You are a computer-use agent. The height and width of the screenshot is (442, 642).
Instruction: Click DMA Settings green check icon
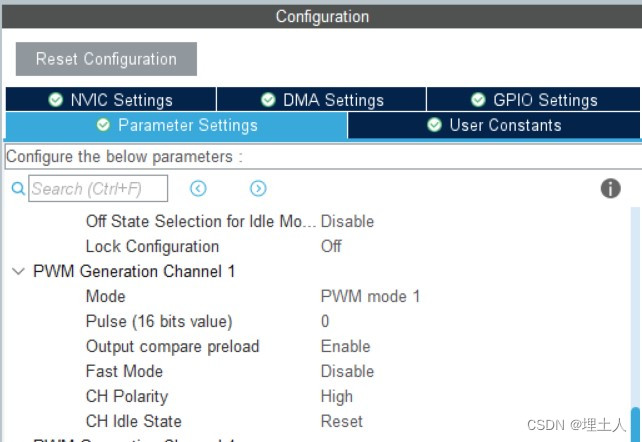(268, 99)
